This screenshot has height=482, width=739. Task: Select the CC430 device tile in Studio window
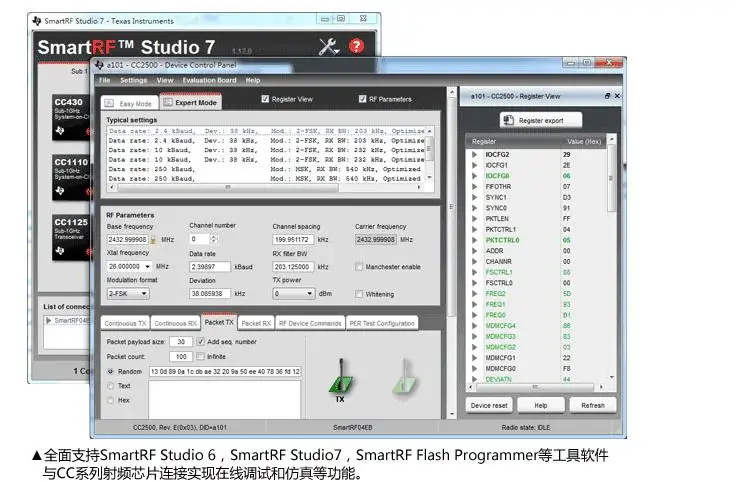71,117
